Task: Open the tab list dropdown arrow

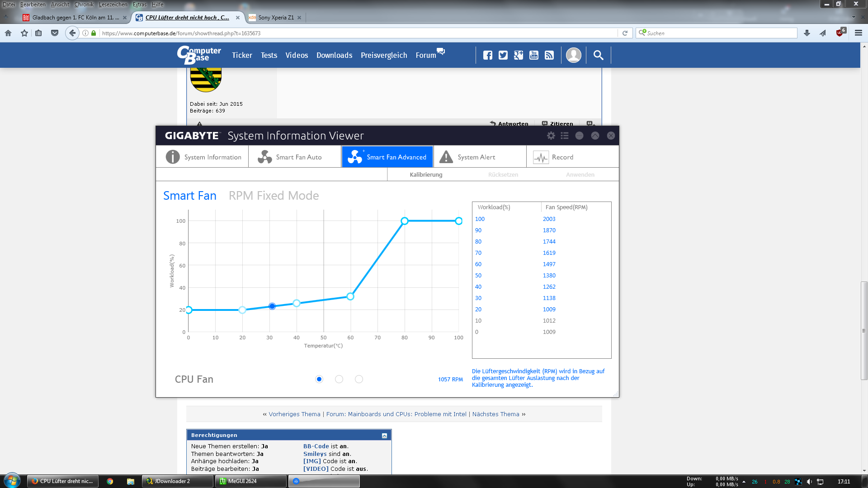Action: pyautogui.click(x=854, y=17)
